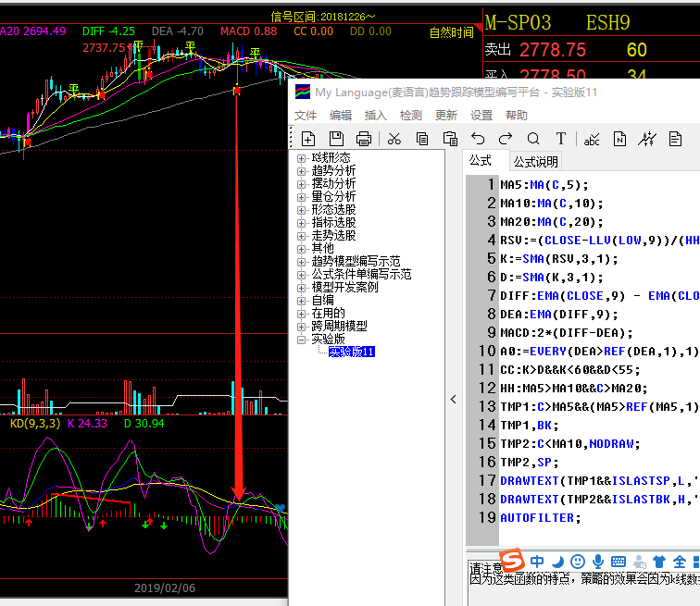
Task: Switch to the 公式说明 tab
Action: [x=535, y=161]
